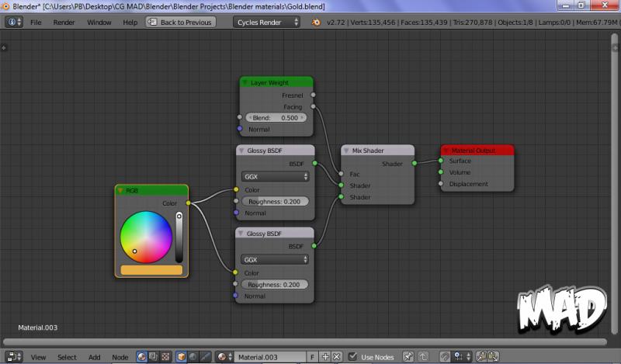Open GGX distribution dropdown on top Glossy BSDF
621x364 pixels.
[276, 176]
